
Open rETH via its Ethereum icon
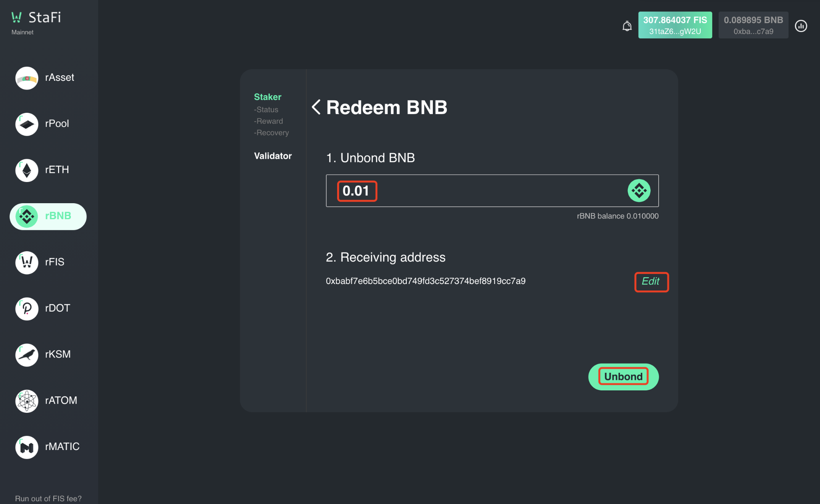click(x=27, y=170)
